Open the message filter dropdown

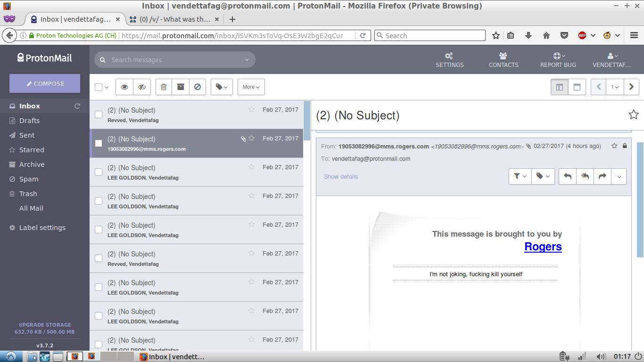520,176
